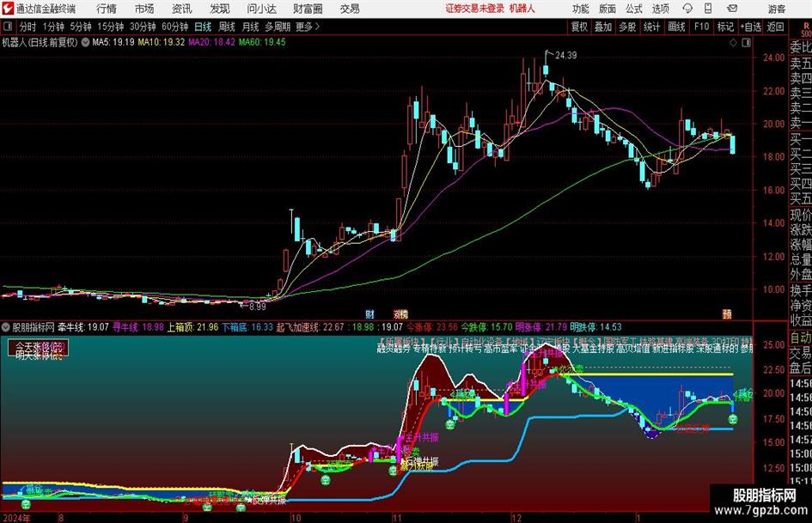The width and height of the screenshot is (812, 523).
Task: Click the 标记 mark toolbar button
Action: tap(725, 27)
